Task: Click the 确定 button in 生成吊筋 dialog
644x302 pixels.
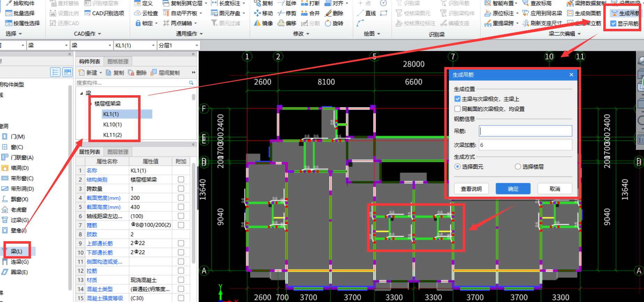Action: (x=513, y=189)
